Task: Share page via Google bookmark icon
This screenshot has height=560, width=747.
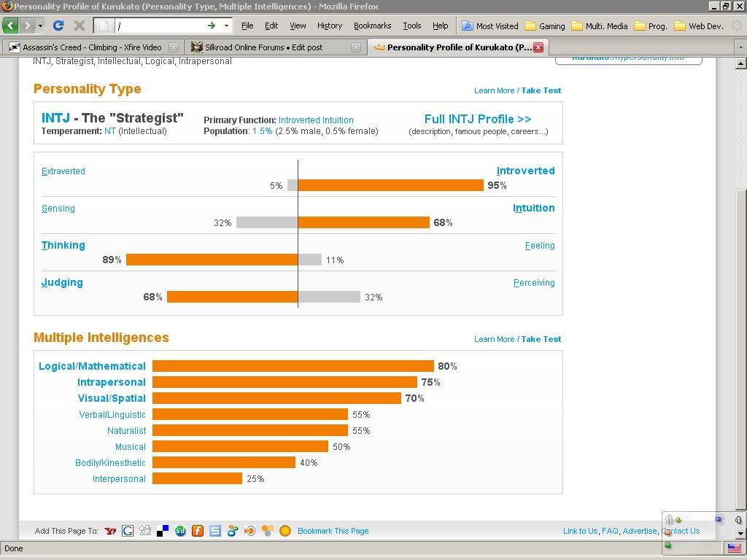Action: [x=128, y=531]
